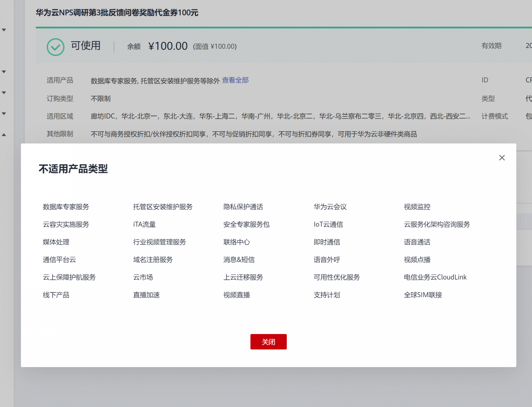Click the 消息&短信 text
The image size is (532, 407).
(x=239, y=260)
